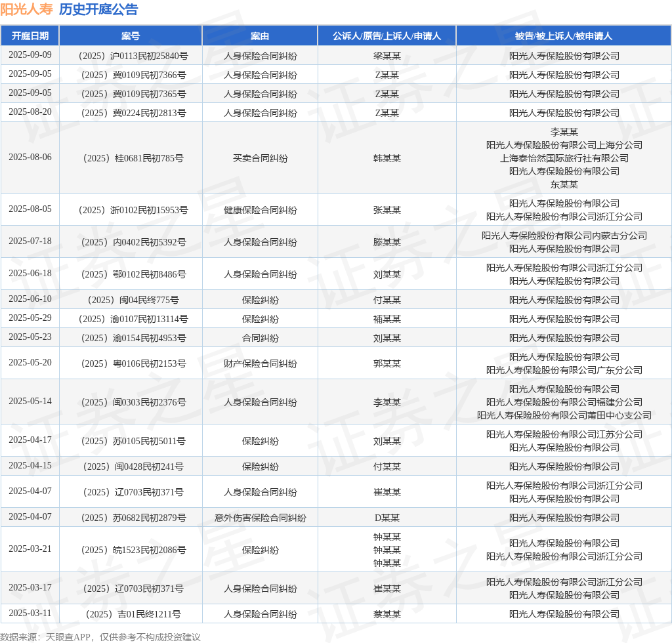Click case number 渝0154民初4953号
The width and height of the screenshot is (672, 643).
point(133,339)
